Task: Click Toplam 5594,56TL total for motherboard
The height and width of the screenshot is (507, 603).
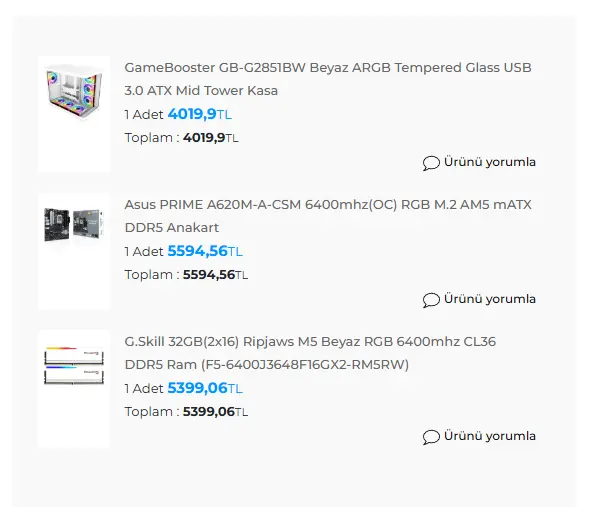Action: pyautogui.click(x=186, y=275)
